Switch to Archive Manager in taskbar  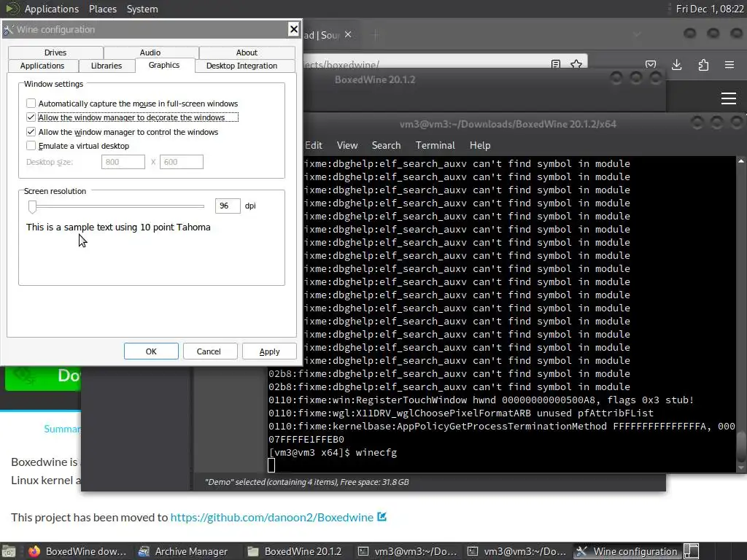pyautogui.click(x=183, y=551)
